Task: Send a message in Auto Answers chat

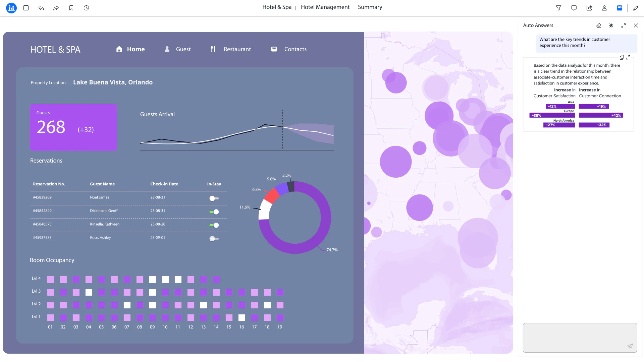Action: coord(630,347)
